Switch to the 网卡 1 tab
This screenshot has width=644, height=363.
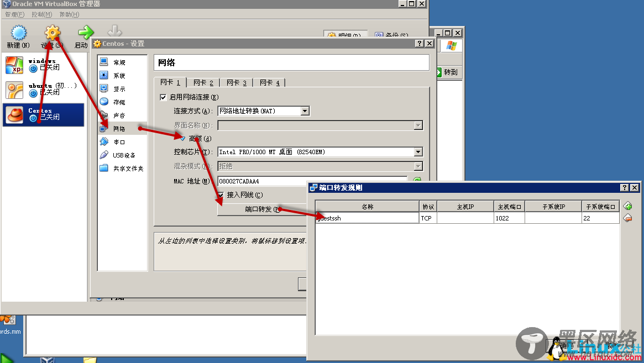[170, 82]
